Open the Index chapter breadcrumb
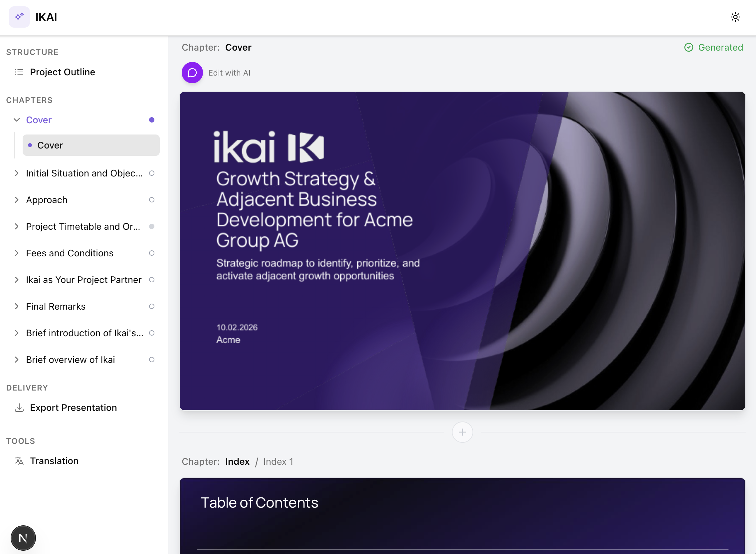This screenshot has width=756, height=554. point(237,461)
